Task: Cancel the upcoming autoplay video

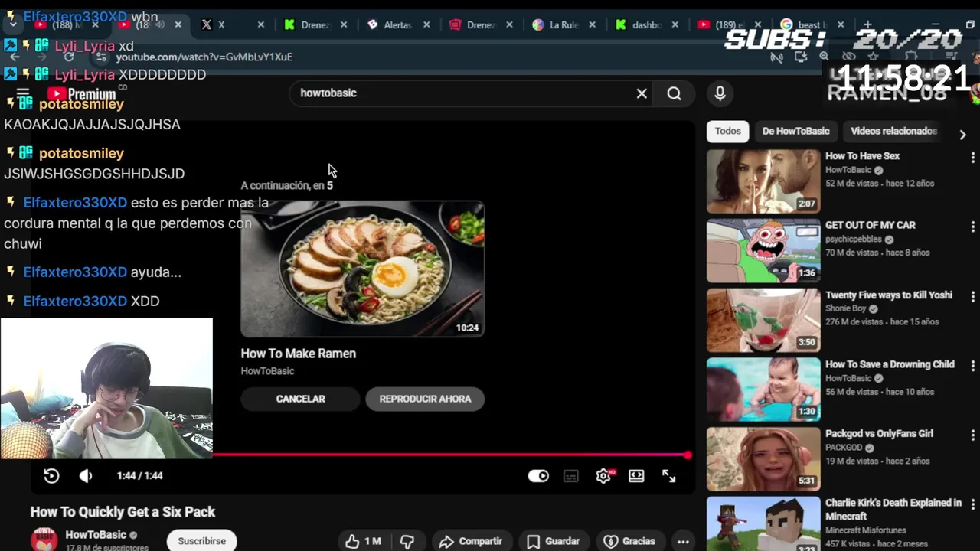Action: (x=300, y=399)
